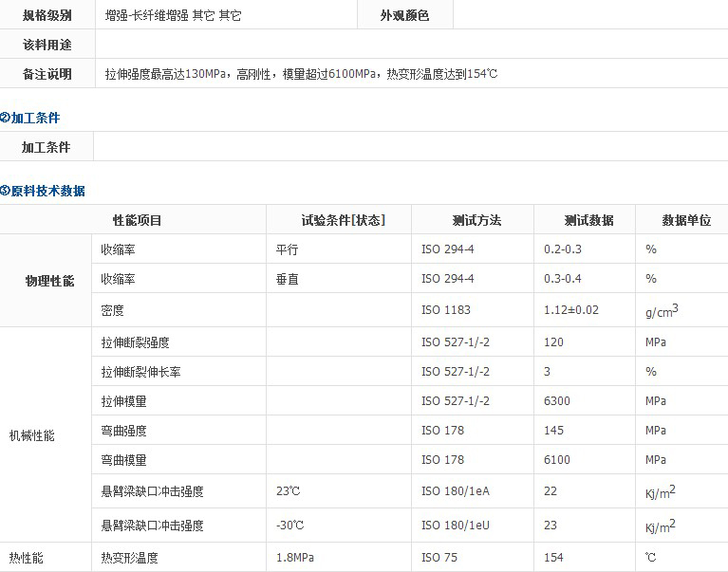Click the ISO 180/1eA test method cell
The width and height of the screenshot is (728, 572).
coord(455,491)
